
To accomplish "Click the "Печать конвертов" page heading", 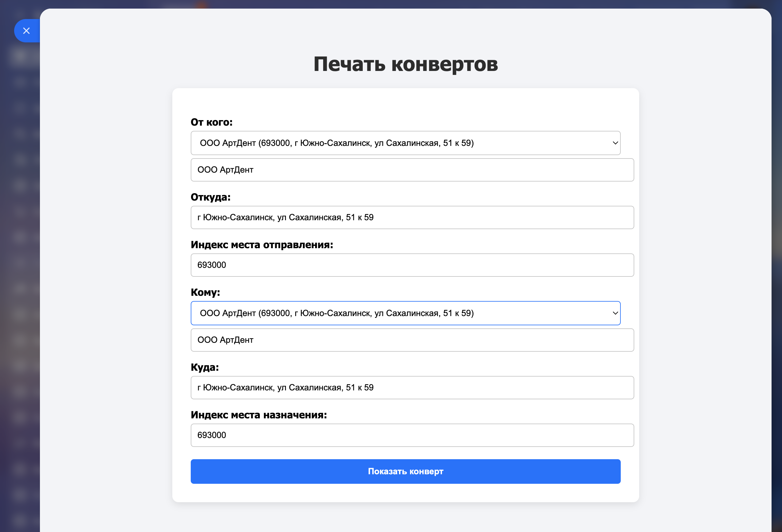I will point(405,64).
